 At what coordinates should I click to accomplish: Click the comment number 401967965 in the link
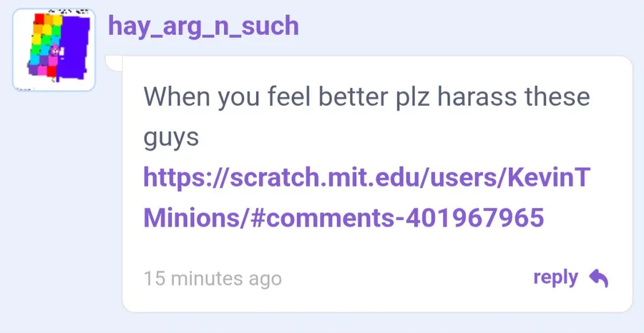475,217
